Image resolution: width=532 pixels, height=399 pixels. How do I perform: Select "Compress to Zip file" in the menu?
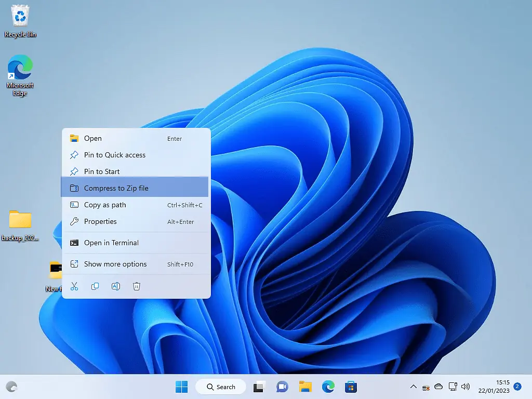pyautogui.click(x=116, y=188)
